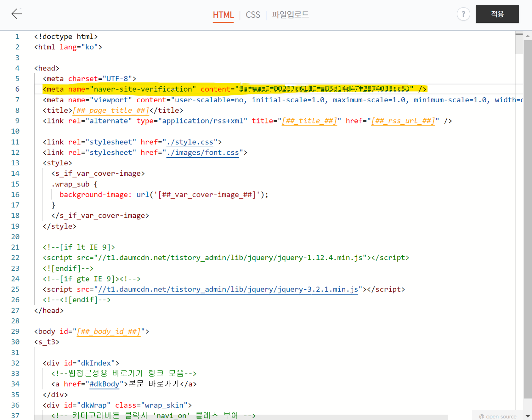Click the vertical scrollbar thumb
532x420 pixels.
[528, 219]
